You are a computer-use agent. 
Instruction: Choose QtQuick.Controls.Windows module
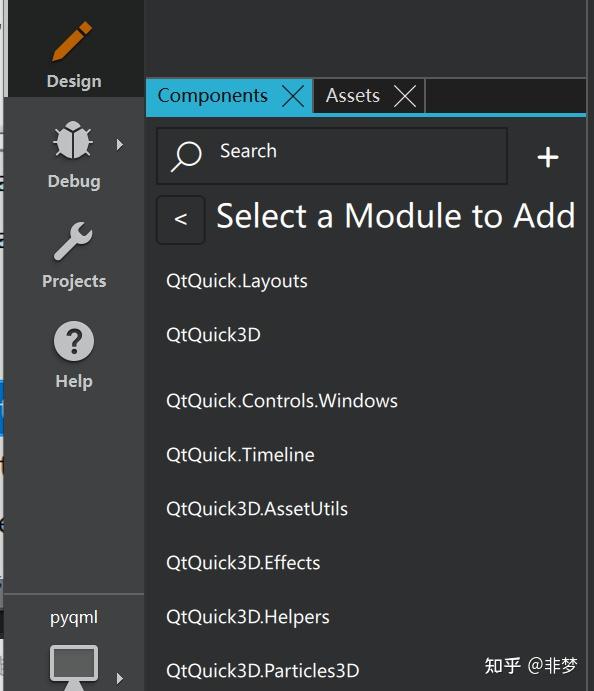pyautogui.click(x=282, y=401)
